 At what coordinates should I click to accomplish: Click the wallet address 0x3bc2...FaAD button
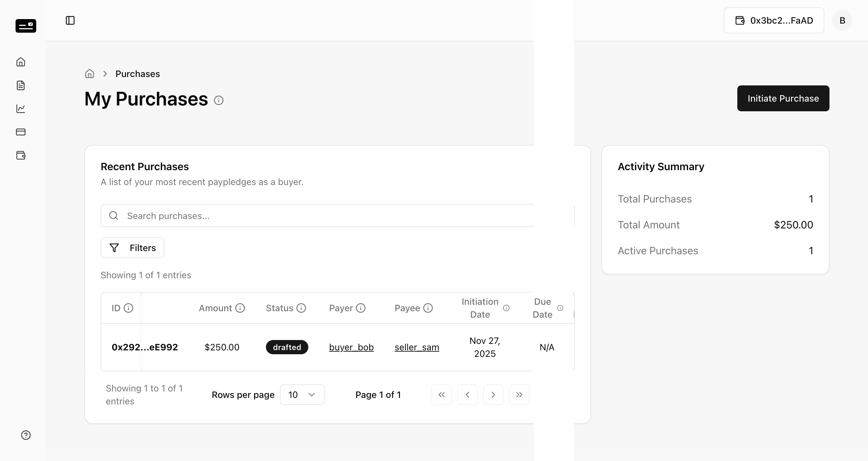pyautogui.click(x=774, y=21)
